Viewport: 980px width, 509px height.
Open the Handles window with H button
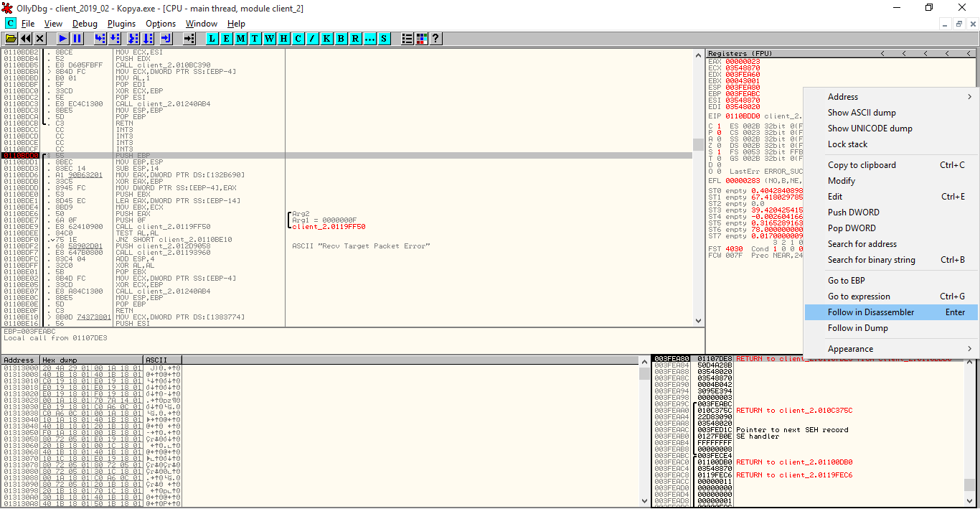click(x=284, y=38)
